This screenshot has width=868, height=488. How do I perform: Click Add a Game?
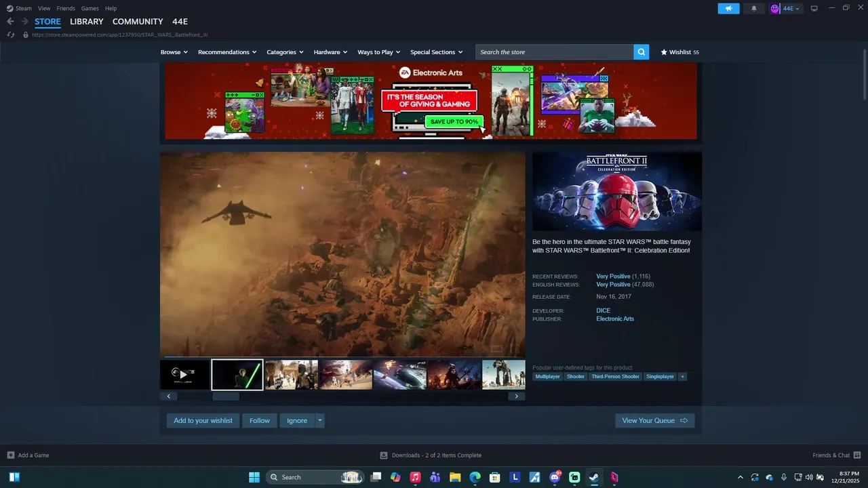pyautogui.click(x=28, y=455)
